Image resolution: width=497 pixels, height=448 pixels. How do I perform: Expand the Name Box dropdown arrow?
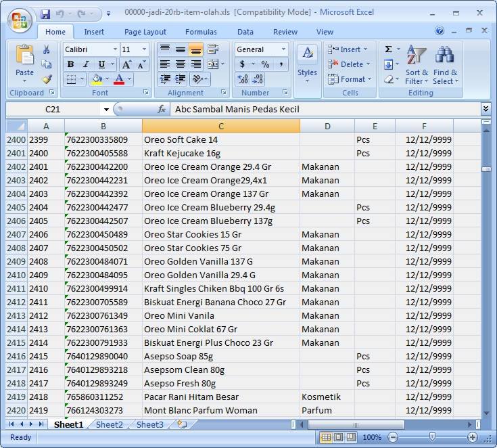click(x=106, y=110)
